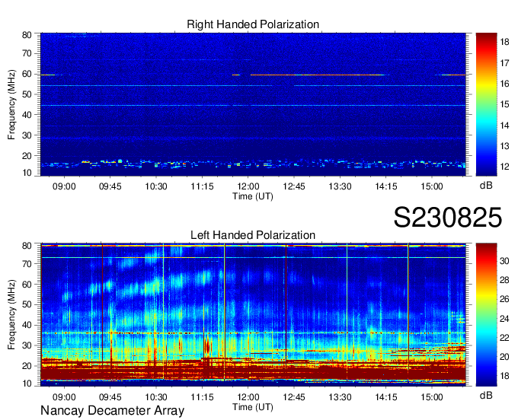Click the 10 MHz tick of Left Handed plot

tap(27, 383)
